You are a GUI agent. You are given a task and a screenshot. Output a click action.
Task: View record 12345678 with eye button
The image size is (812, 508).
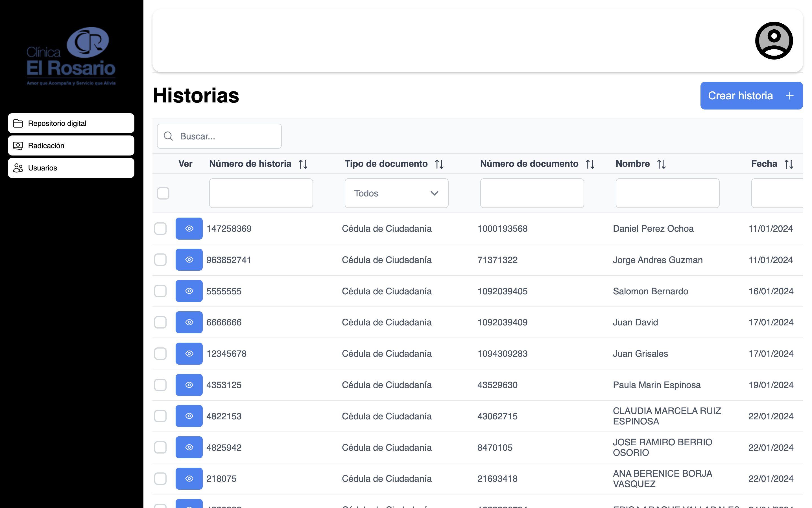point(189,353)
